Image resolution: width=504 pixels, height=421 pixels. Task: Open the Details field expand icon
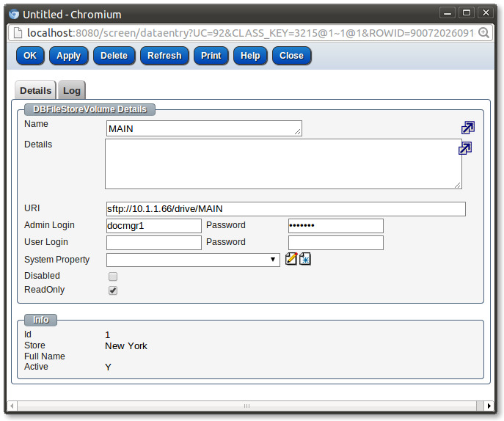[464, 149]
